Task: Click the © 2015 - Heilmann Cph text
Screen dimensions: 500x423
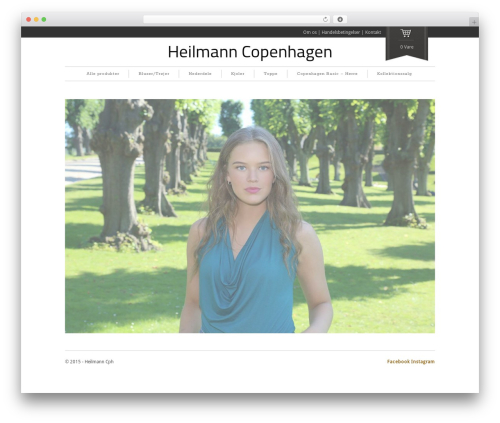Action: [89, 362]
